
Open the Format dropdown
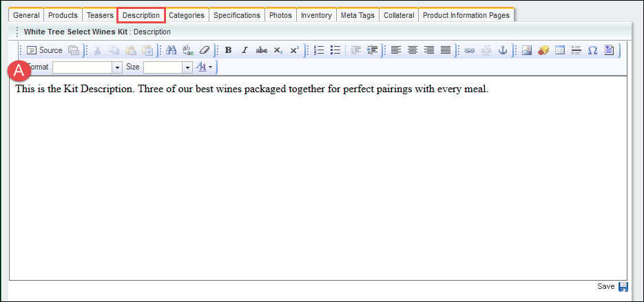click(87, 67)
